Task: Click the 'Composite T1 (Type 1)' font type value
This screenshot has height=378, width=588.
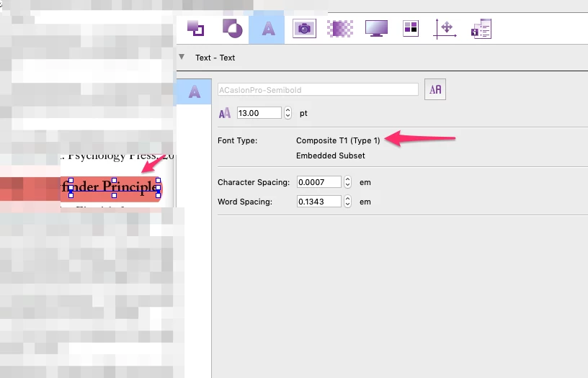Action: (338, 140)
